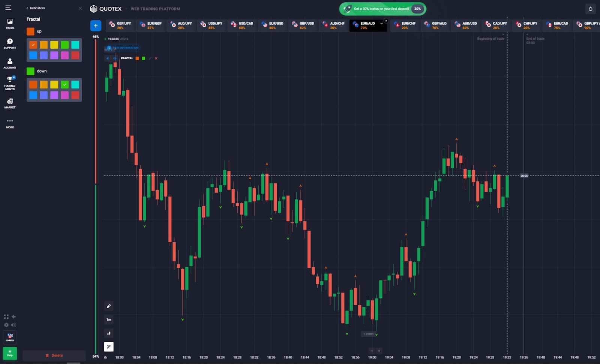Open the Market section icon
This screenshot has width=600, height=364.
[x=10, y=103]
